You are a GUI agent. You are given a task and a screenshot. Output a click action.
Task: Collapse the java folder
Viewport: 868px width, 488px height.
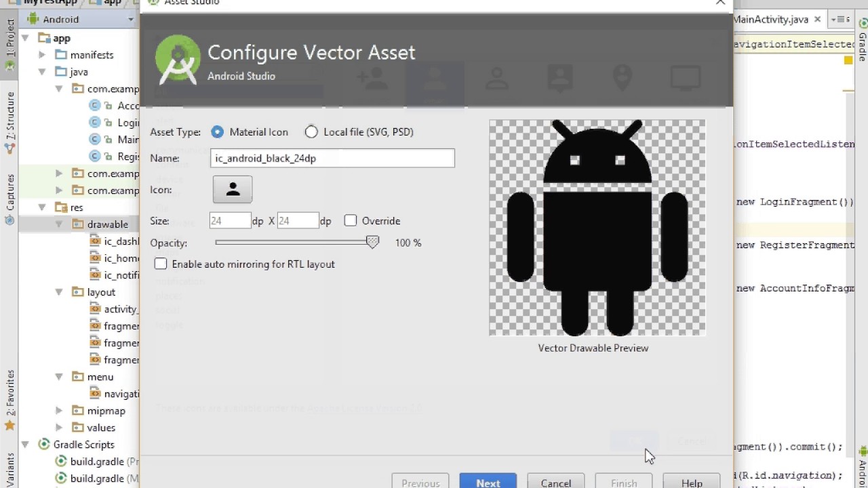tap(42, 71)
